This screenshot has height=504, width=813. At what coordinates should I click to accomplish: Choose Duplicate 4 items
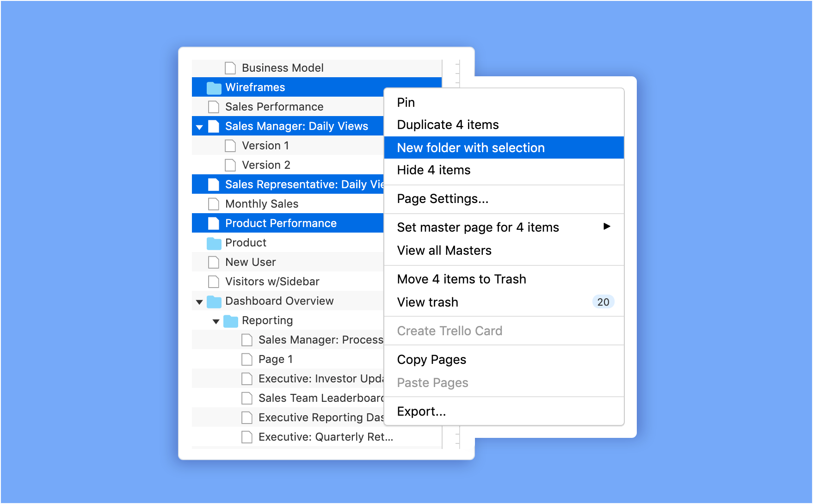(504, 125)
